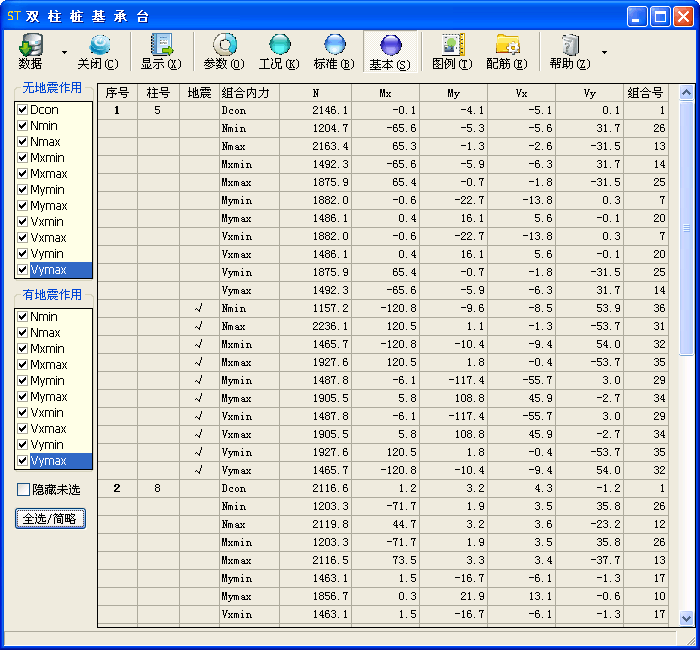
Task: Minimize the 双柱桩基承台 window
Action: pos(637,17)
